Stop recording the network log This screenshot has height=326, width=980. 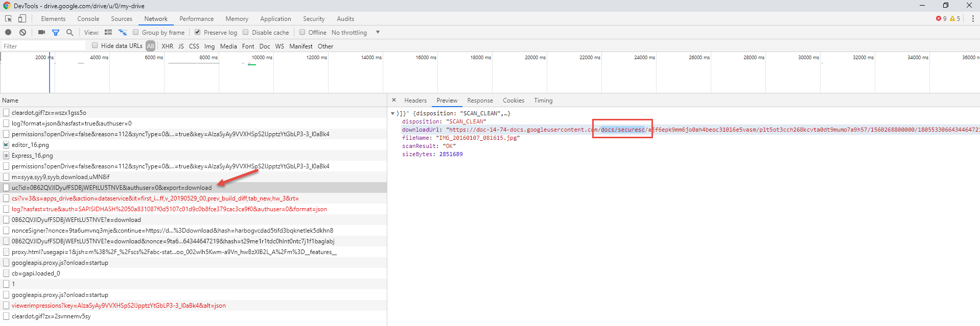8,33
